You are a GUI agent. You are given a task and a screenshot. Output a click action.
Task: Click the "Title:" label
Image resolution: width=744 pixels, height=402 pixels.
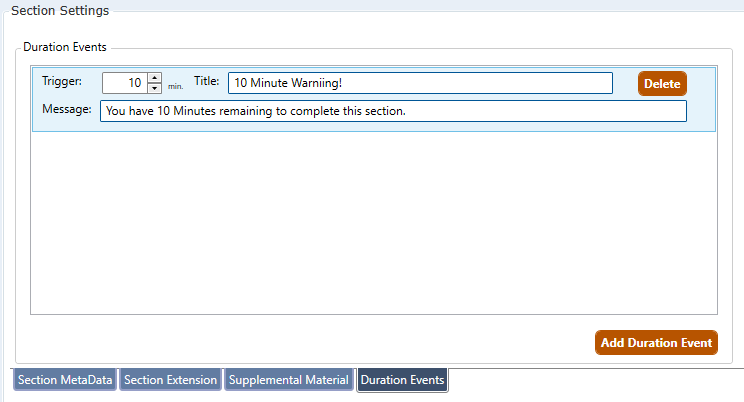pos(206,81)
